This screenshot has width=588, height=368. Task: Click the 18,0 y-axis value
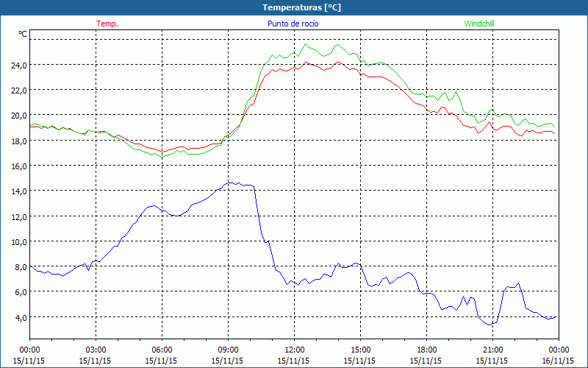(x=19, y=141)
